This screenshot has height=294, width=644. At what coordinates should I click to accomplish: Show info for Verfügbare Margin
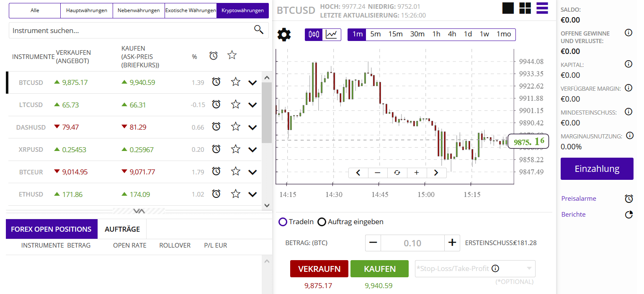coord(628,88)
